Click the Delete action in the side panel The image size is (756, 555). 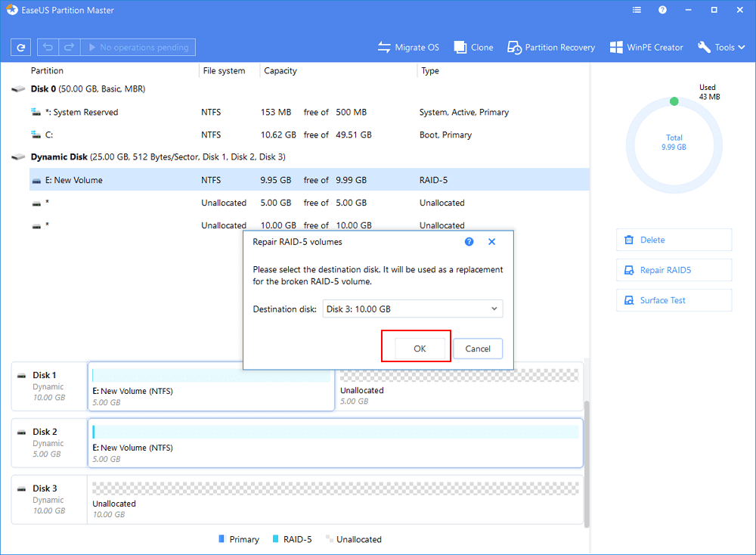coord(674,240)
